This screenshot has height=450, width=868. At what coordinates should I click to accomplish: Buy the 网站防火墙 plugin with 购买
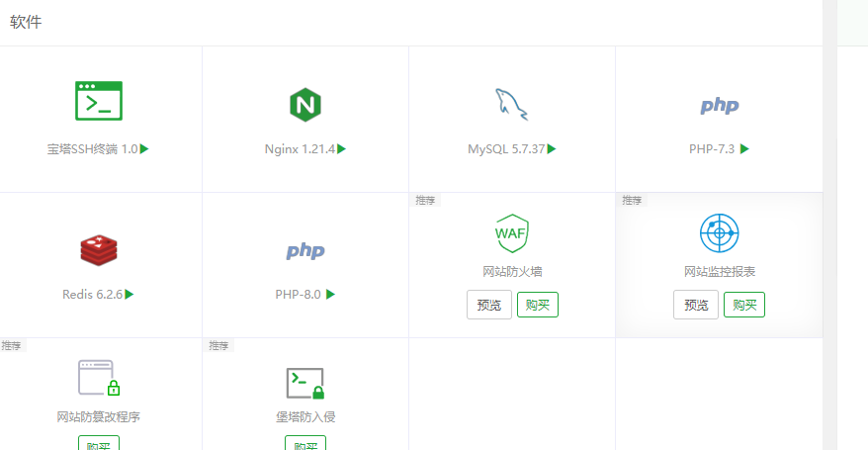click(538, 305)
